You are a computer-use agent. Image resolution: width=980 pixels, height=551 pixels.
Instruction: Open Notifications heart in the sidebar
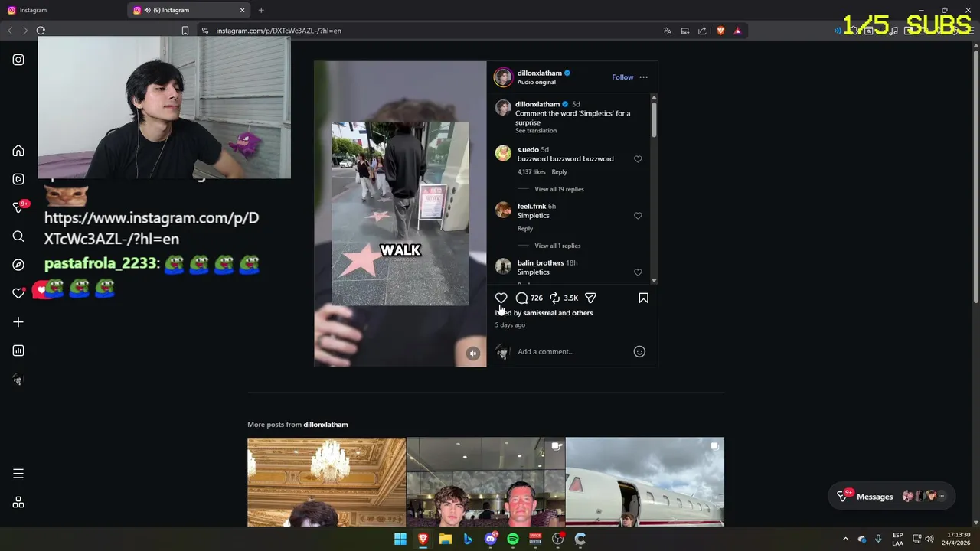click(x=18, y=293)
